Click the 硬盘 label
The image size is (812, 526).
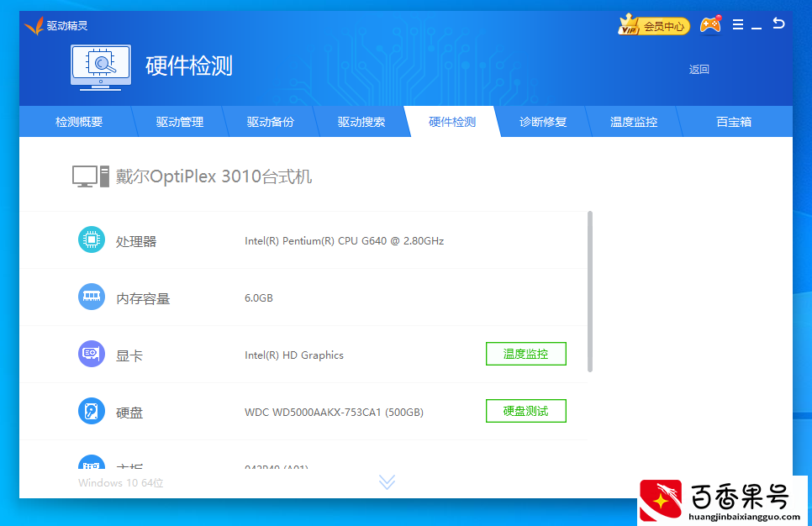coord(129,413)
